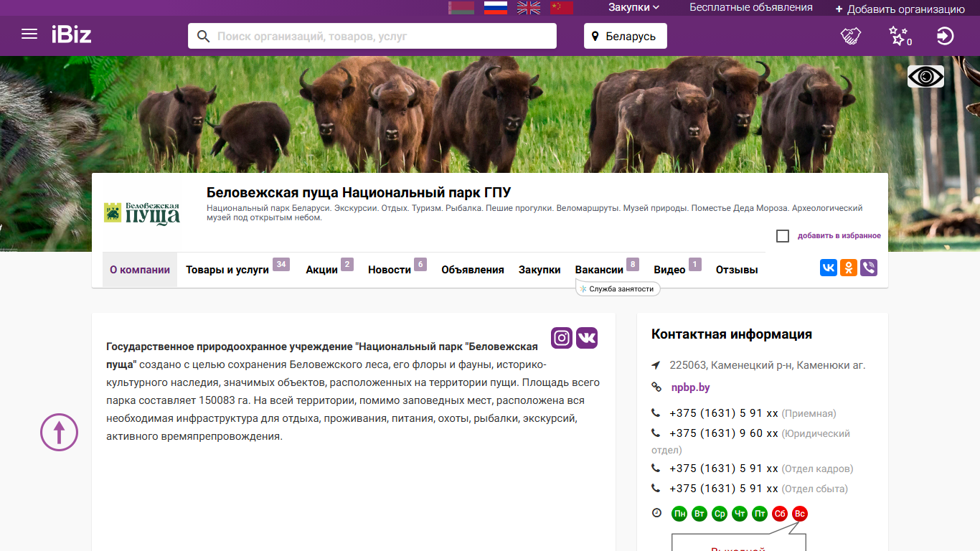
Task: Click the phone icon beside Приемная
Action: (x=656, y=413)
